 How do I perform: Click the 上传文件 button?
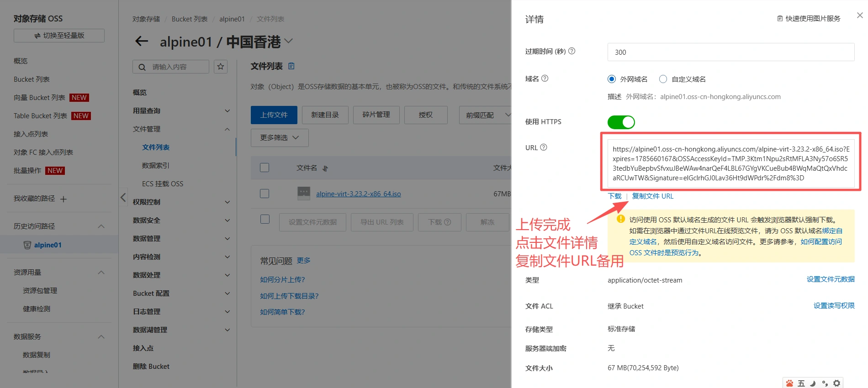(x=274, y=115)
